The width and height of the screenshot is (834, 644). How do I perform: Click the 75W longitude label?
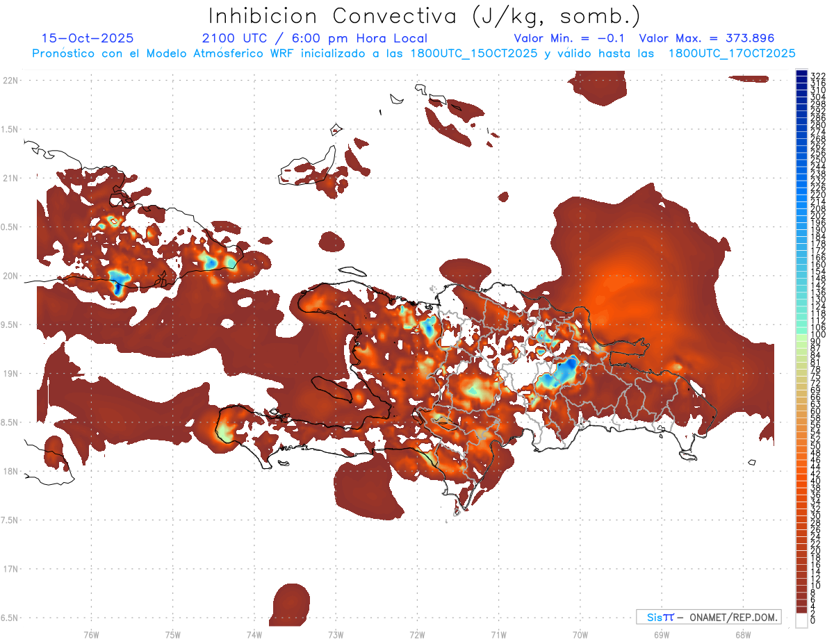(x=173, y=634)
